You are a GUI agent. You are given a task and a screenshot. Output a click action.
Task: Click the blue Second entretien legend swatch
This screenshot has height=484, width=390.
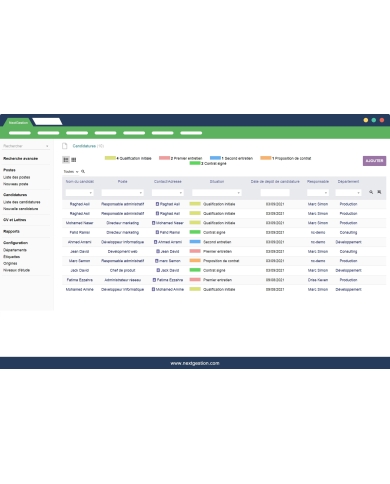tap(215, 158)
